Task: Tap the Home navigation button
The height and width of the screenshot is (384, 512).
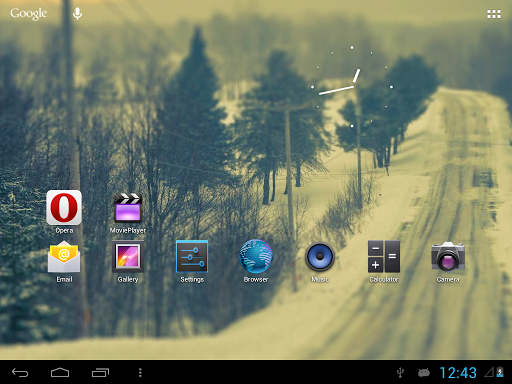Action: point(60,372)
